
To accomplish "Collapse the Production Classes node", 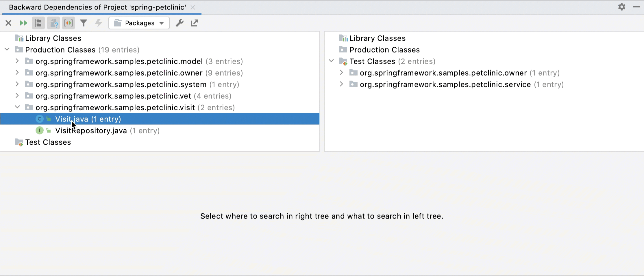I will pos(7,49).
